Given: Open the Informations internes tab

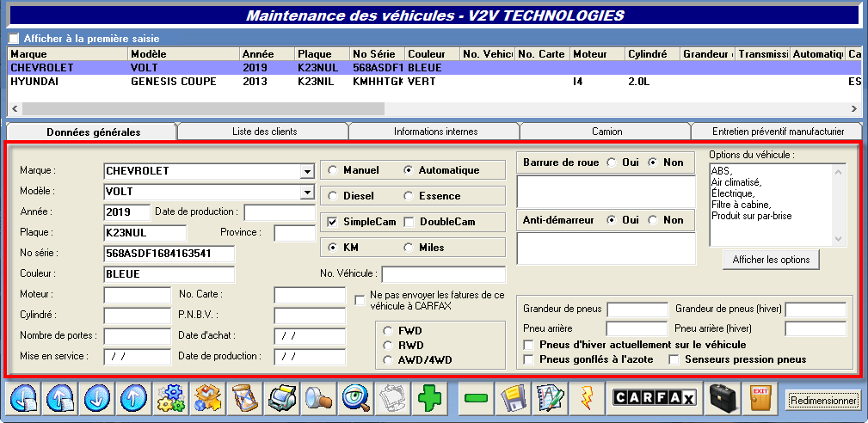Looking at the screenshot, I should tap(435, 132).
